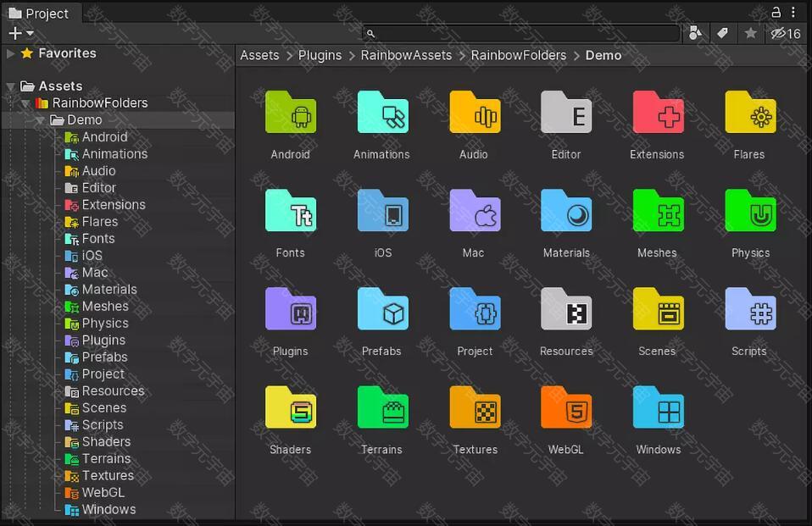This screenshot has width=812, height=526.
Task: Select the Extensions folder icon in grid
Action: [658, 114]
